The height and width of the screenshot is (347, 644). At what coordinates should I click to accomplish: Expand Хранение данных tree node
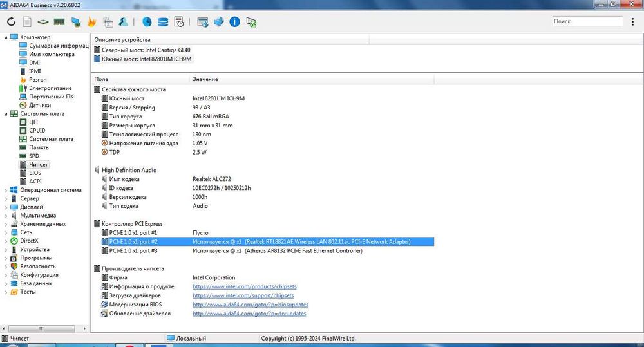click(6, 224)
